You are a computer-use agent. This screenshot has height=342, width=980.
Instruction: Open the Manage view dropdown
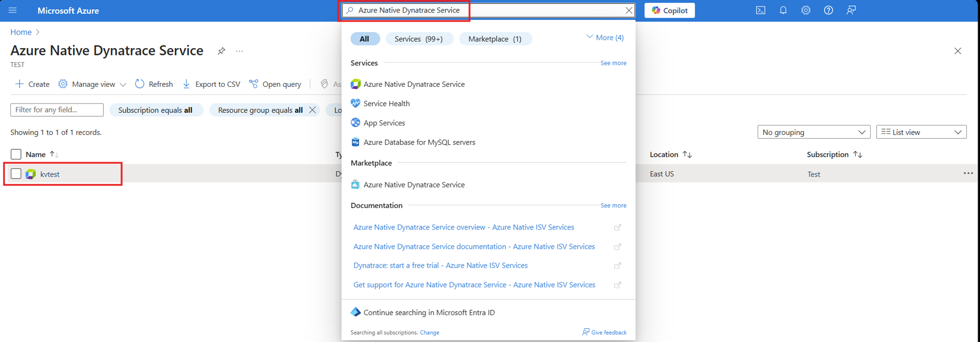[93, 84]
